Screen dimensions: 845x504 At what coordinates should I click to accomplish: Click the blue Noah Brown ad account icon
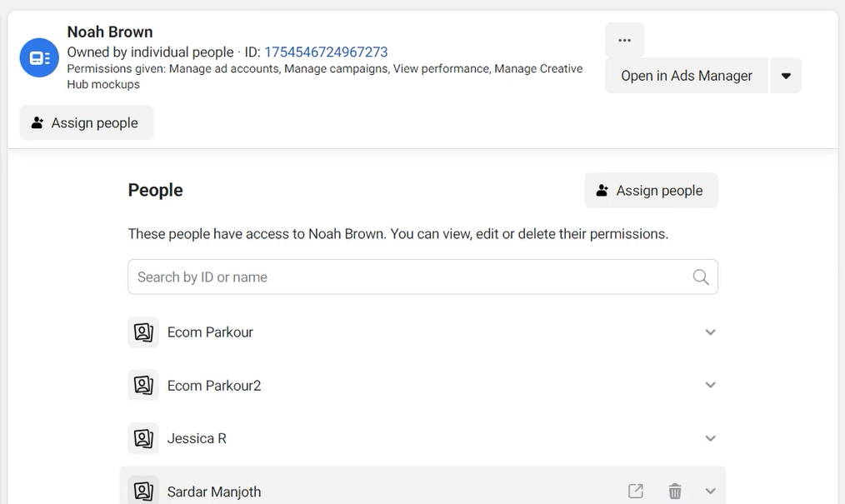coord(39,57)
